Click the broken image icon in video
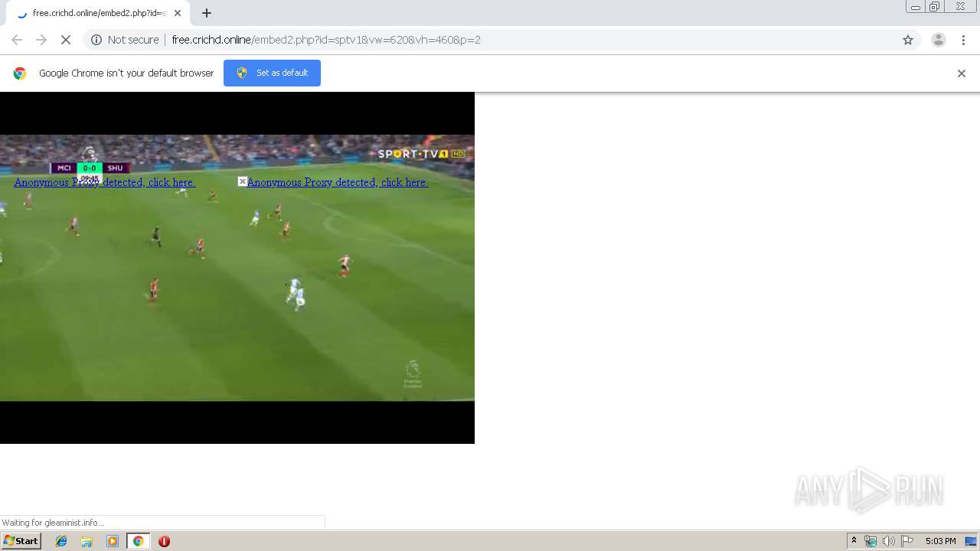Image resolution: width=980 pixels, height=551 pixels. pyautogui.click(x=242, y=181)
